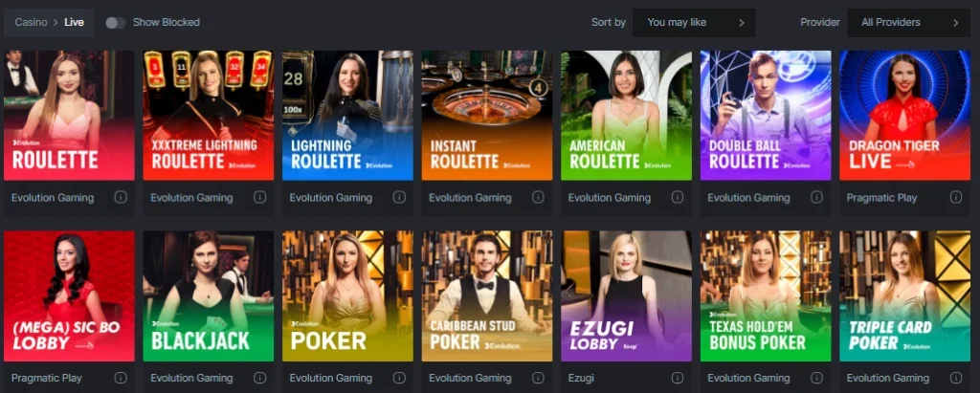This screenshot has width=980, height=393.
Task: Open the All Providers dropdown
Action: click(x=909, y=23)
